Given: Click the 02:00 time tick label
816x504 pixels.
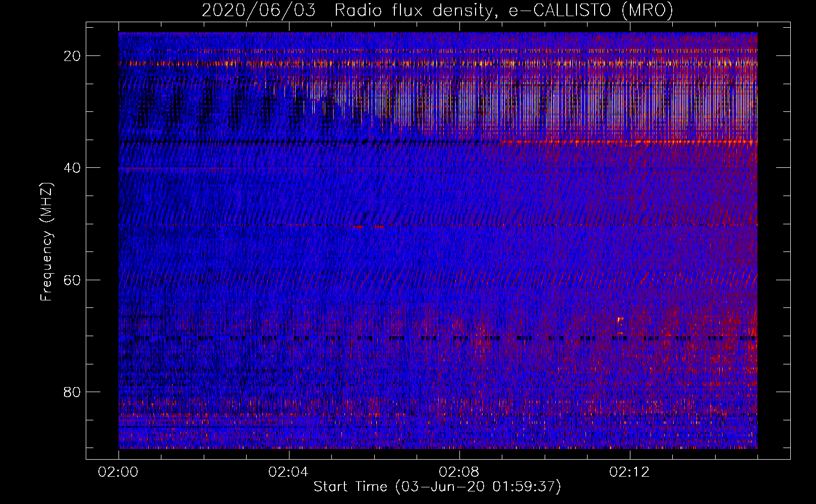Looking at the screenshot, I should [x=119, y=472].
